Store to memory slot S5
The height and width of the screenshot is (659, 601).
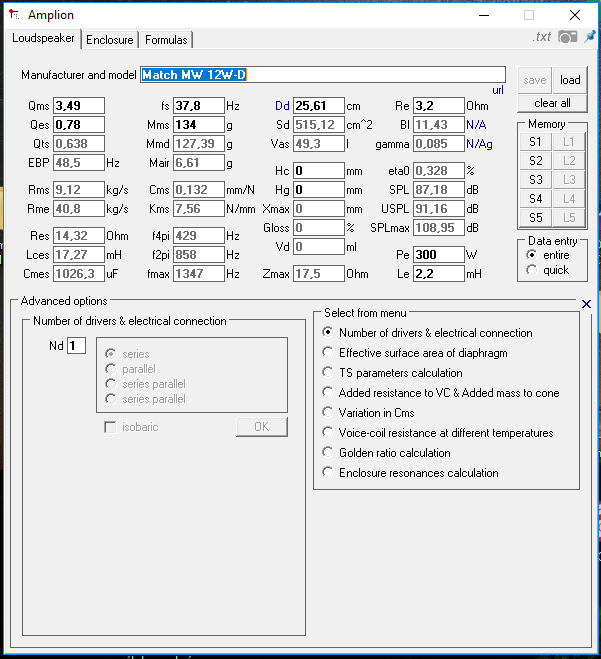pyautogui.click(x=535, y=218)
